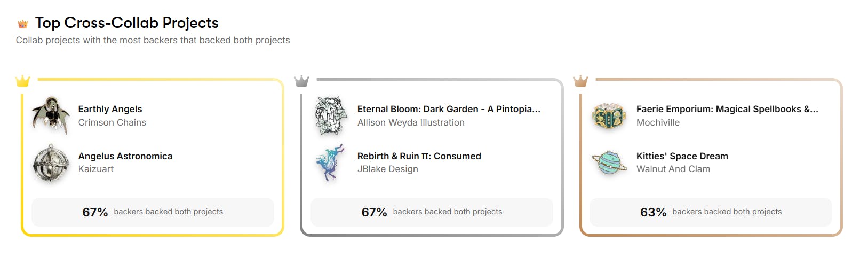
Task: Open Faerie Emporium: Magical Spellbooks link
Action: pyautogui.click(x=727, y=109)
